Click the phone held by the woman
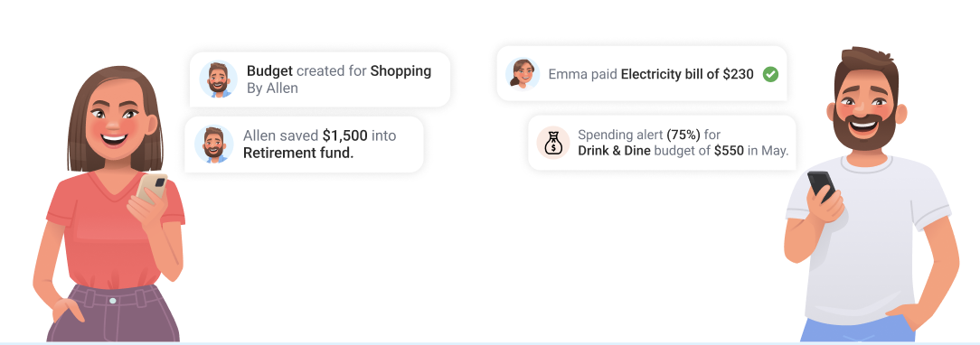980x345 pixels. pyautogui.click(x=153, y=187)
